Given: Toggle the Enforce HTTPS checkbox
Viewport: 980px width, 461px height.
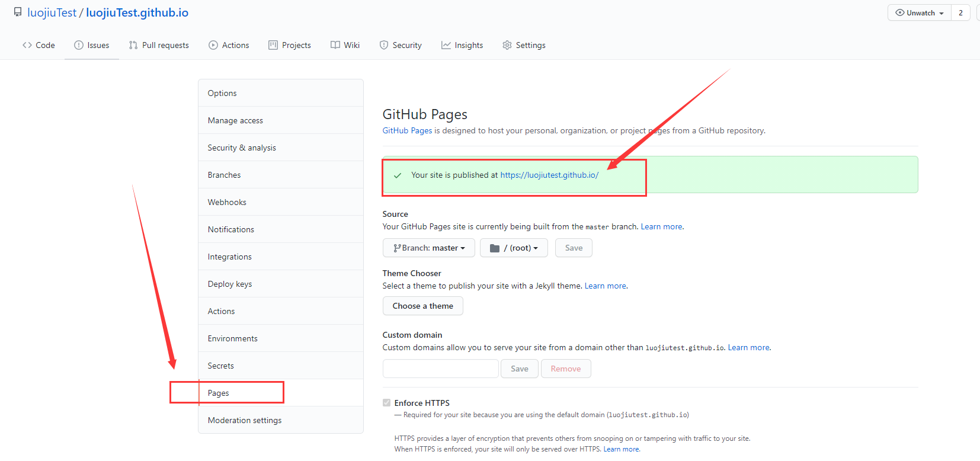Looking at the screenshot, I should 387,403.
